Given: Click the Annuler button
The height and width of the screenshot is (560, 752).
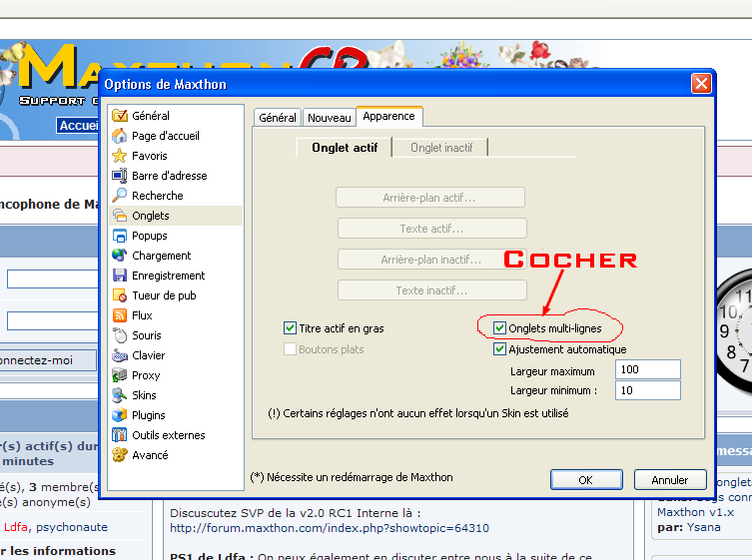Looking at the screenshot, I should (670, 479).
